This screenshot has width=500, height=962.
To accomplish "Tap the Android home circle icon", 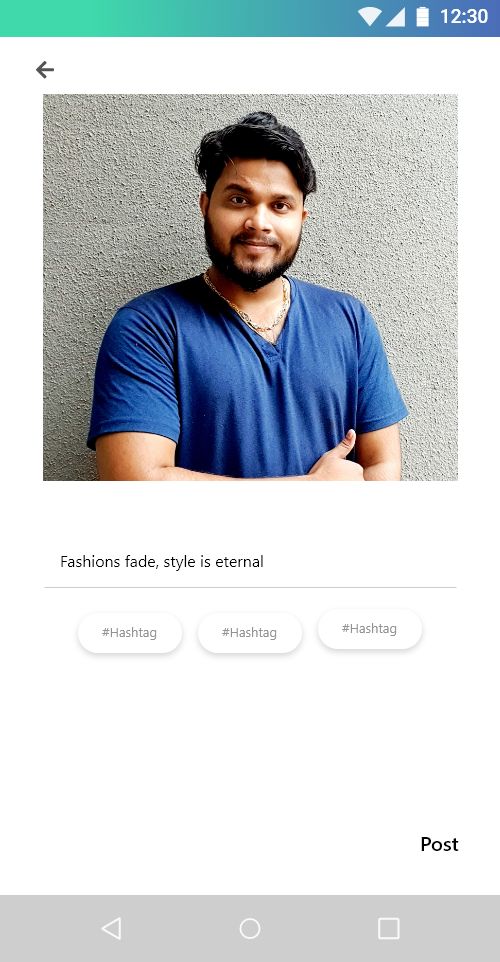I will (x=250, y=928).
